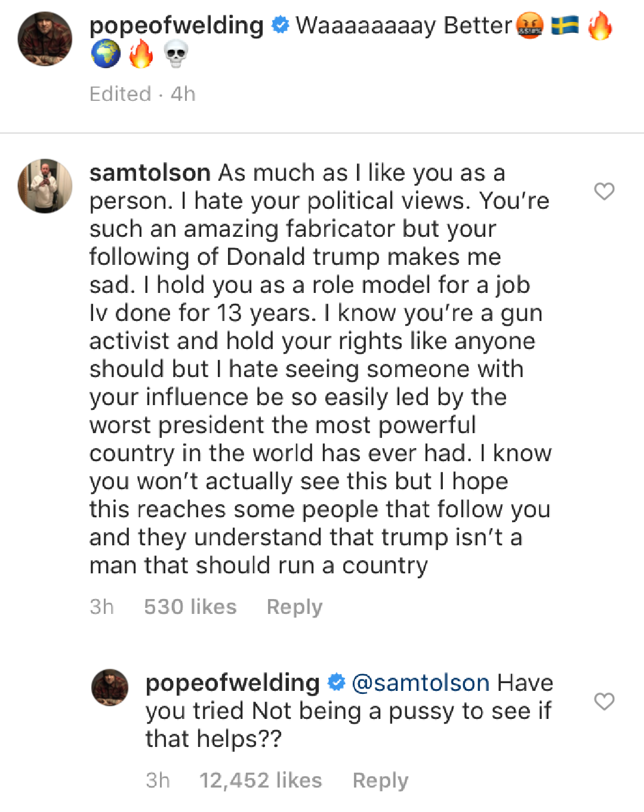The image size is (644, 812).
Task: Open popeofwelding's profile picture beside the caption
Action: point(45,39)
